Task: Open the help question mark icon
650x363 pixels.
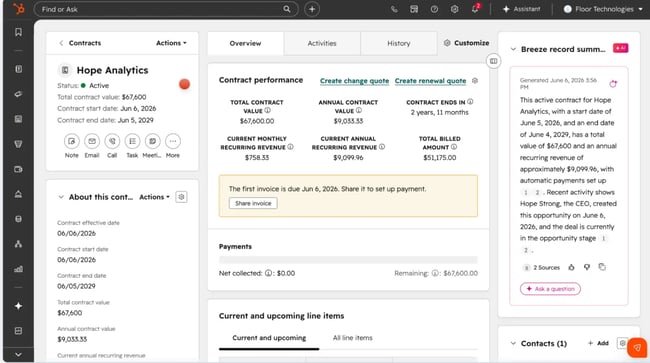Action: pyautogui.click(x=434, y=9)
